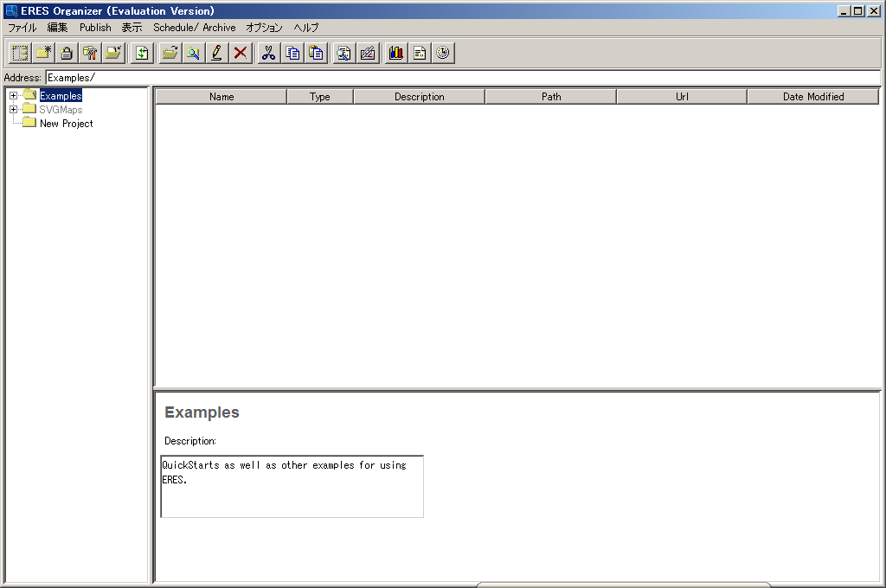Click the Examples heading in details pane
Screen dimensions: 886x588
[x=202, y=412]
